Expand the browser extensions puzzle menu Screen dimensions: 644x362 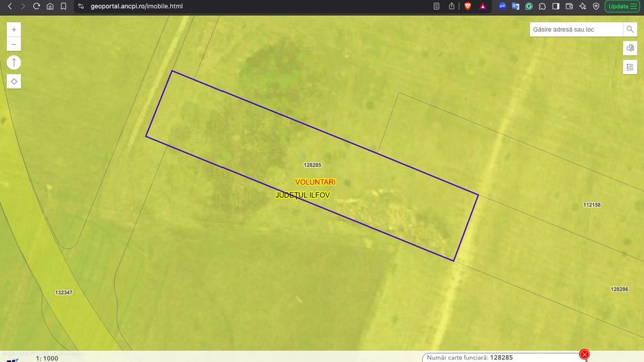pos(542,6)
